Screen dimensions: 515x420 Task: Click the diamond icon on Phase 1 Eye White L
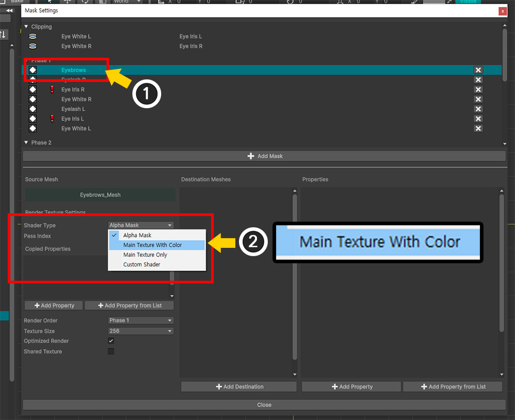click(32, 128)
